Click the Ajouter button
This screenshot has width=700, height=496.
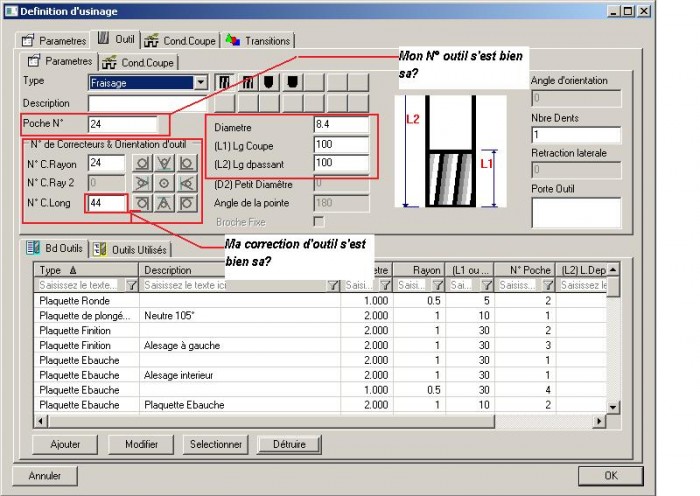click(x=65, y=444)
